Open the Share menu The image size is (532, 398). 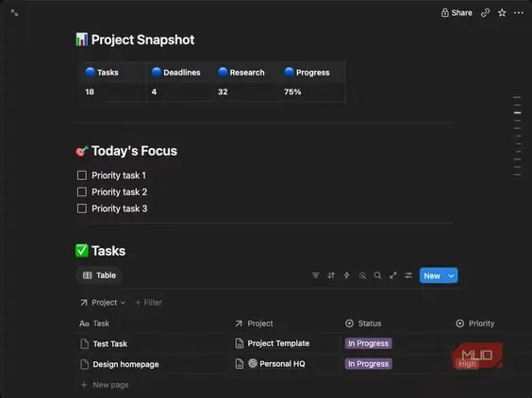[x=457, y=13]
